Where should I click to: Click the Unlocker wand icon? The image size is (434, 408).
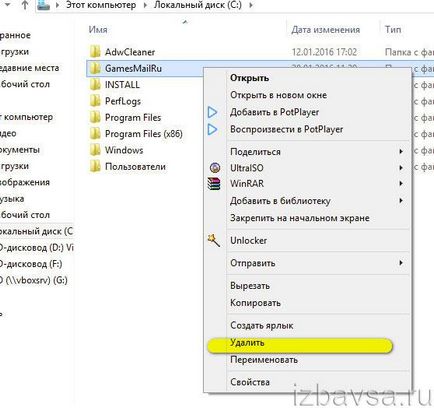coord(214,240)
